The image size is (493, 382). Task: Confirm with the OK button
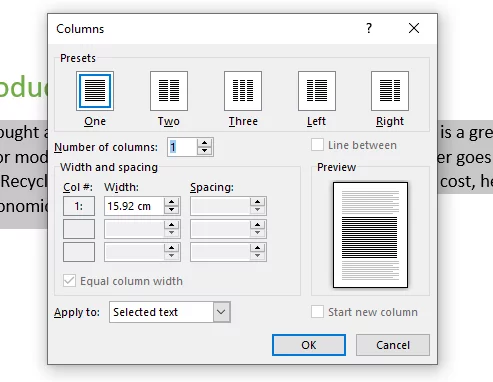[x=309, y=345]
